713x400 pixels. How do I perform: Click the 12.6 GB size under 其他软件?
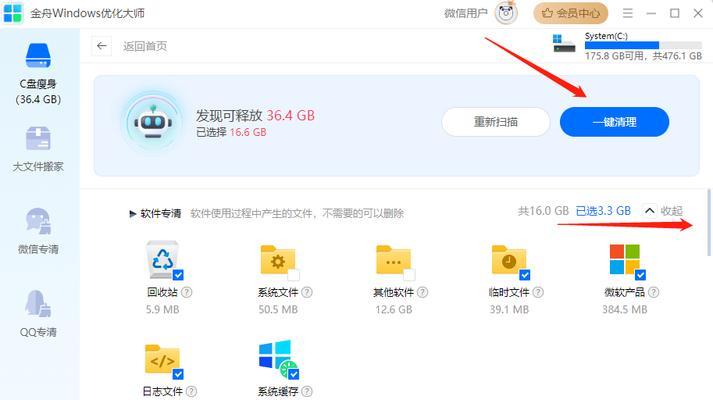click(393, 310)
